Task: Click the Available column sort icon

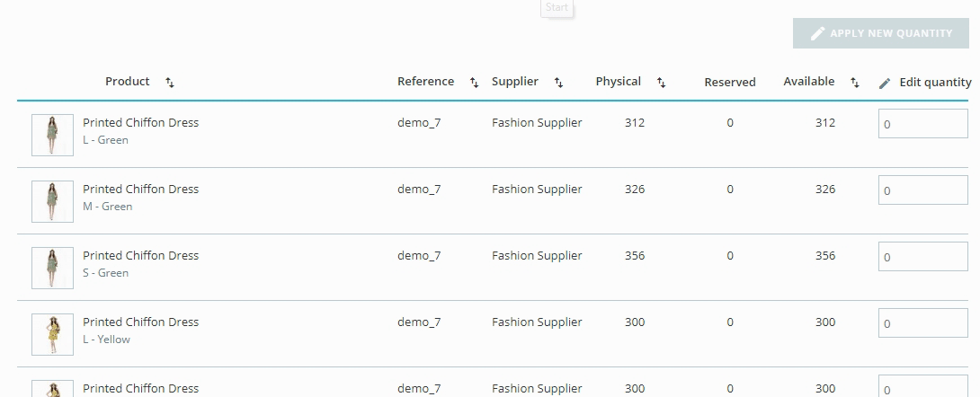Action: coord(854,83)
